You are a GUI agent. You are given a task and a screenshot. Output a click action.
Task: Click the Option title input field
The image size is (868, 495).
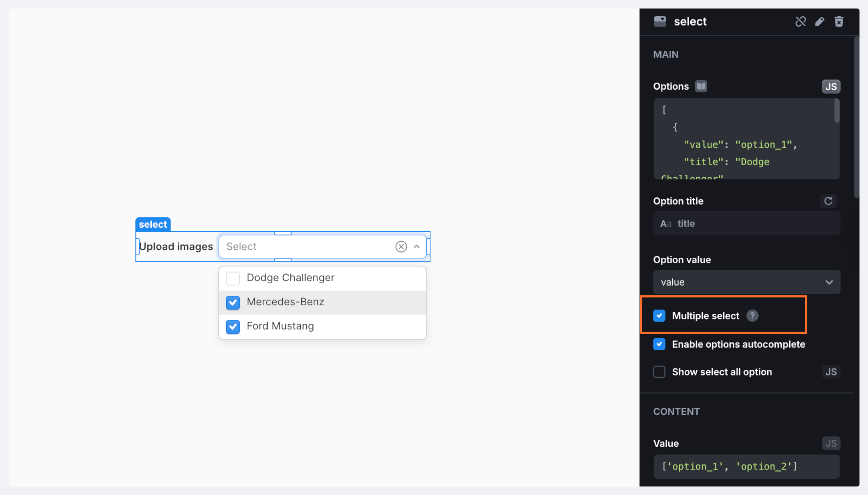[x=746, y=224]
